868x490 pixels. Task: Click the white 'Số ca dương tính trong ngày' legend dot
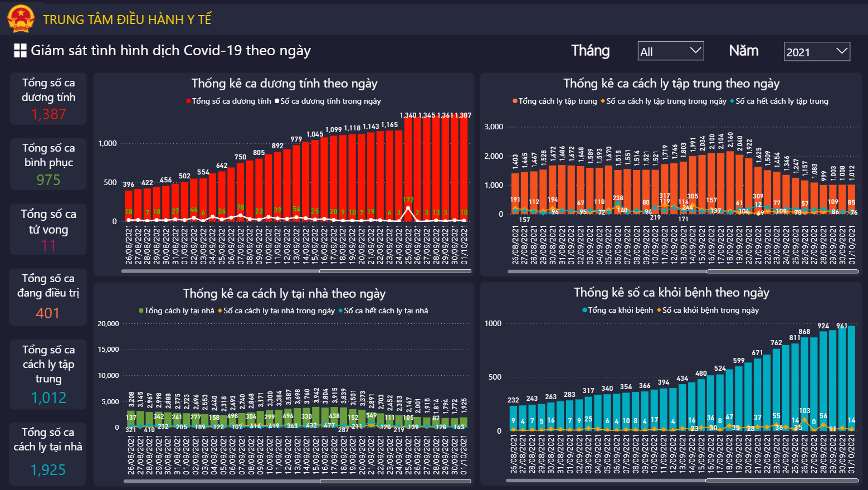pyautogui.click(x=277, y=101)
